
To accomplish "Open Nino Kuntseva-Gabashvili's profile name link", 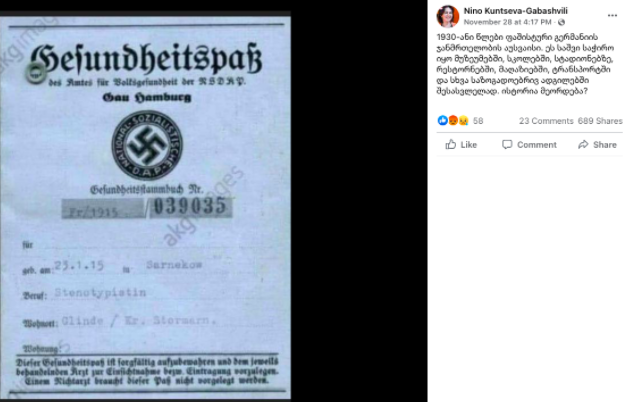I will (516, 11).
